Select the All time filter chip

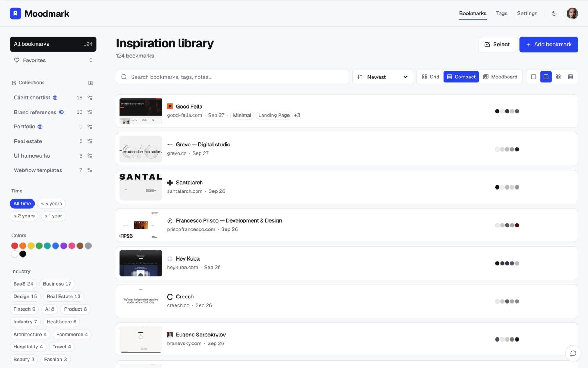click(x=22, y=204)
